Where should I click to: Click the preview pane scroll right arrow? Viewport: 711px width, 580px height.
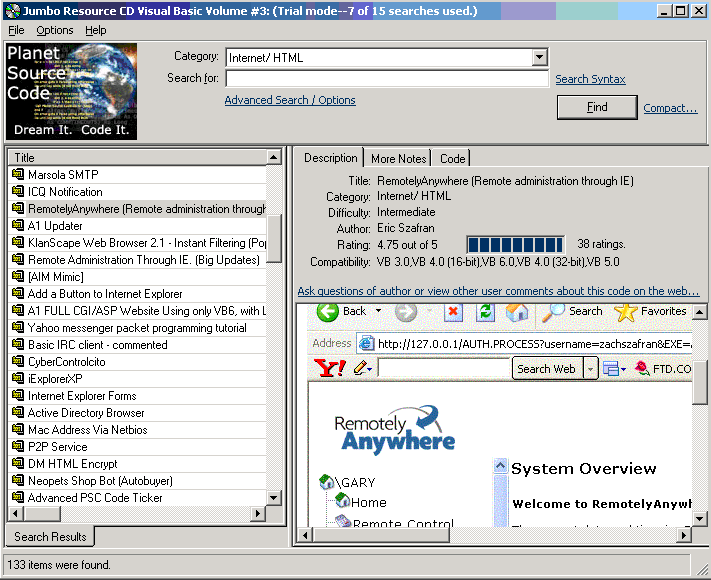(684, 536)
